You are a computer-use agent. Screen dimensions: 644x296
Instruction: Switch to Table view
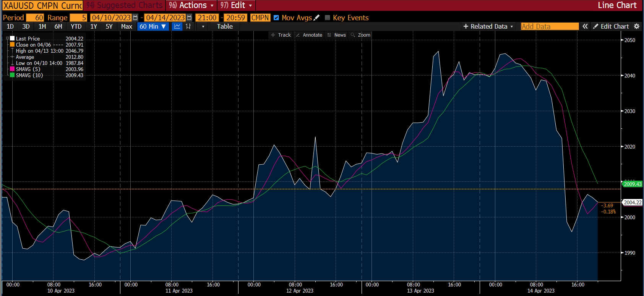pos(225,26)
